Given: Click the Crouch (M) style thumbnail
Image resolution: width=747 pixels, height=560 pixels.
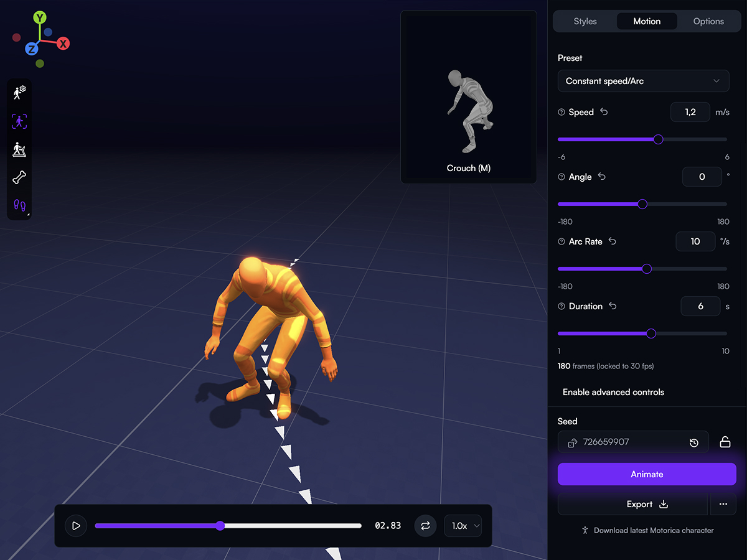Looking at the screenshot, I should point(468,96).
